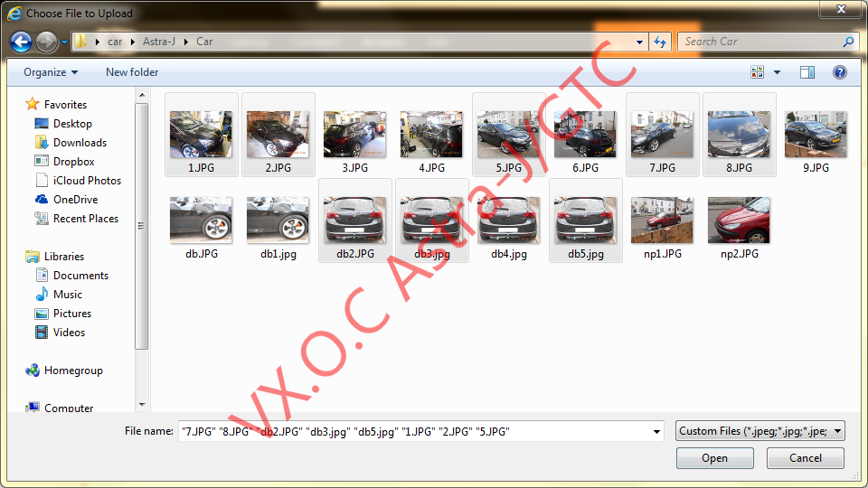Select the 1.JPG thumbnail
Image resolution: width=868 pixels, height=488 pixels.
point(202,135)
